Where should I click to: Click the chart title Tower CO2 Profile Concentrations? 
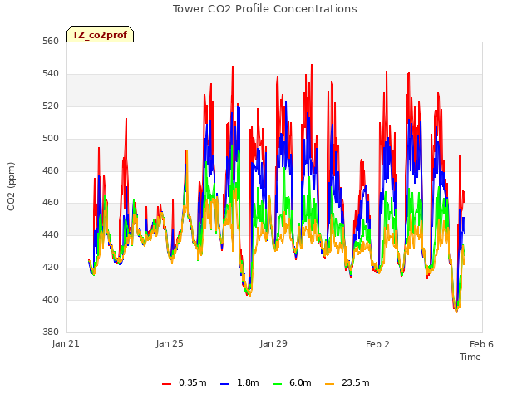pyautogui.click(x=265, y=9)
